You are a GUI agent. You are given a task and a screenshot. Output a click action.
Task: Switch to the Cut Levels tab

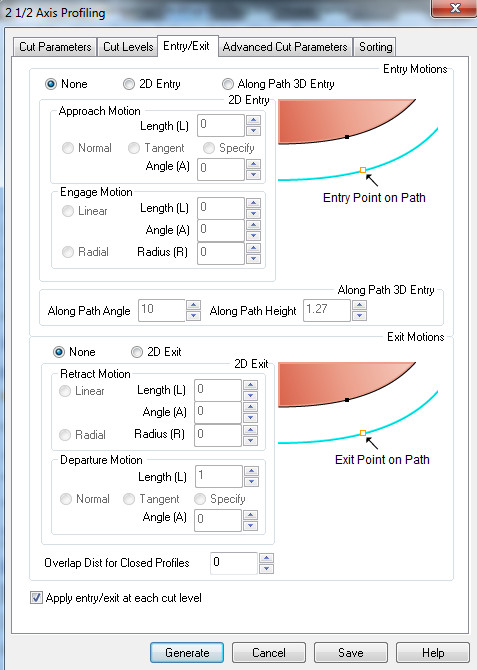pyautogui.click(x=128, y=47)
